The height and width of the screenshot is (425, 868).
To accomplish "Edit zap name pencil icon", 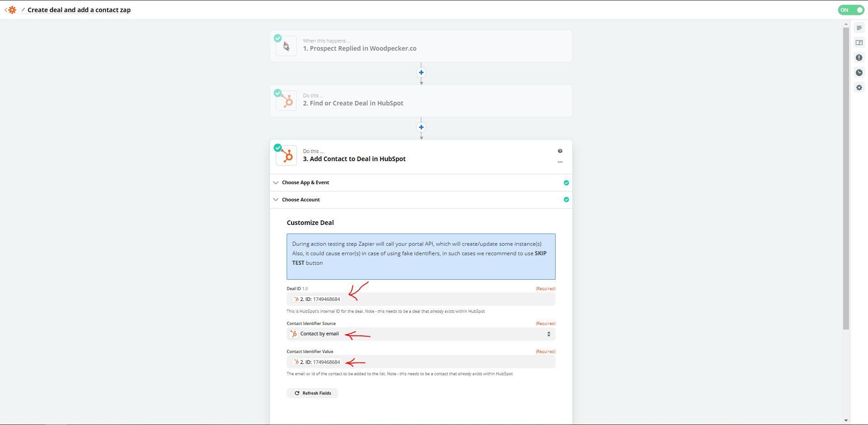I will tap(23, 10).
